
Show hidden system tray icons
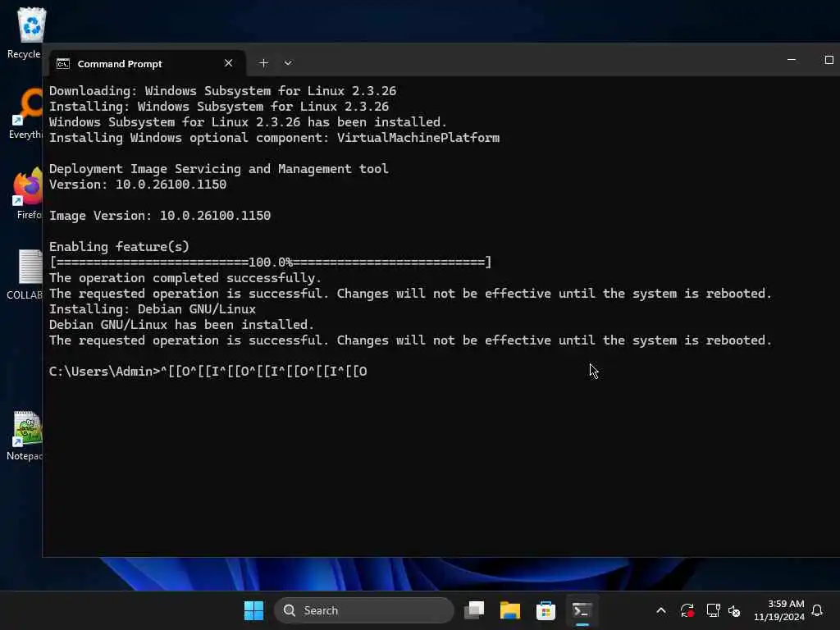(661, 610)
